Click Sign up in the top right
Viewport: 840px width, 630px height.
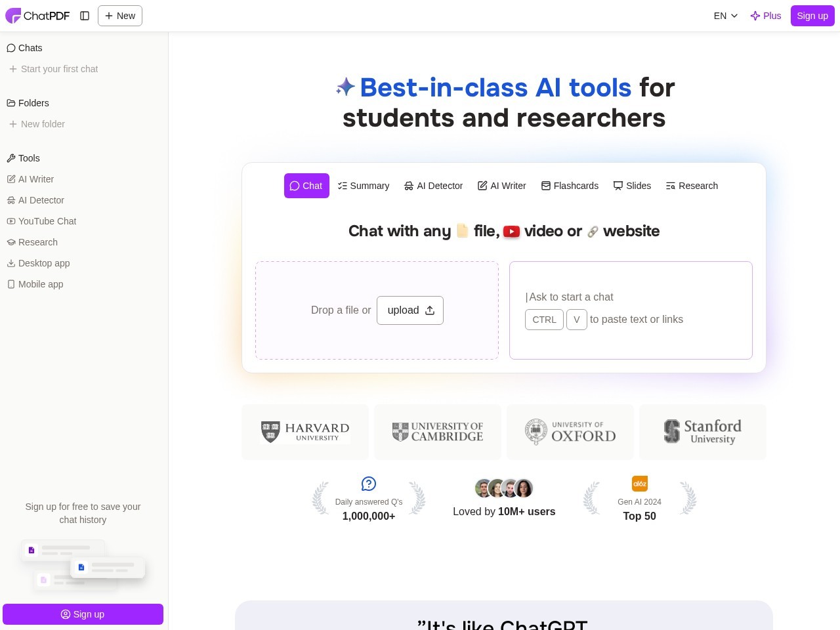pos(812,16)
